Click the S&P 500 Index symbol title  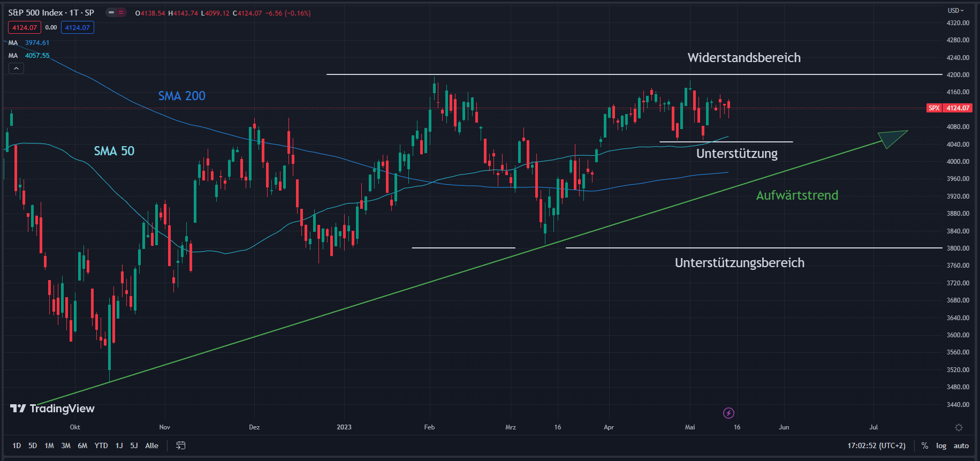coord(51,13)
